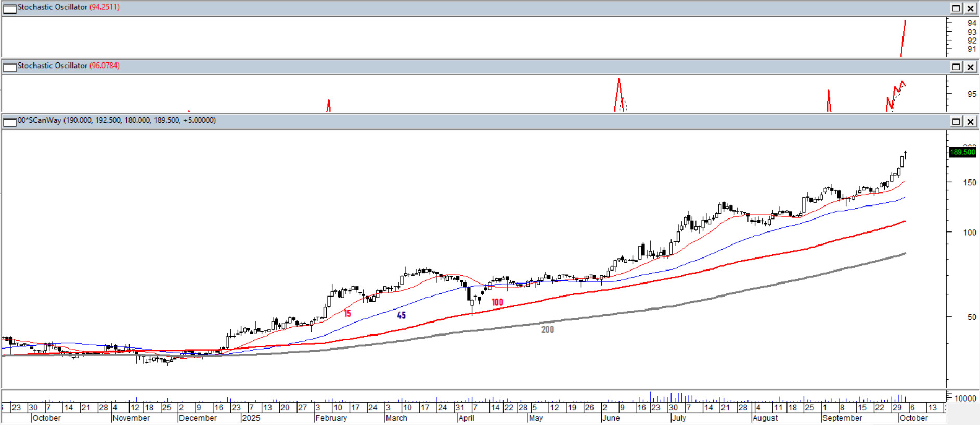The image size is (980, 425).
Task: Select the June month label on date axis
Action: [x=611, y=418]
